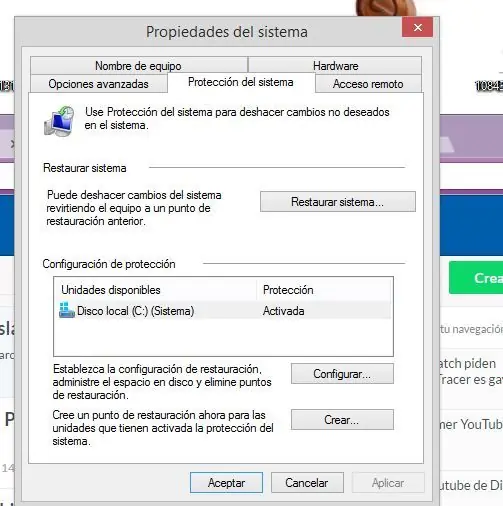Select the Protección del sistema tab
The height and width of the screenshot is (506, 503).
point(241,82)
